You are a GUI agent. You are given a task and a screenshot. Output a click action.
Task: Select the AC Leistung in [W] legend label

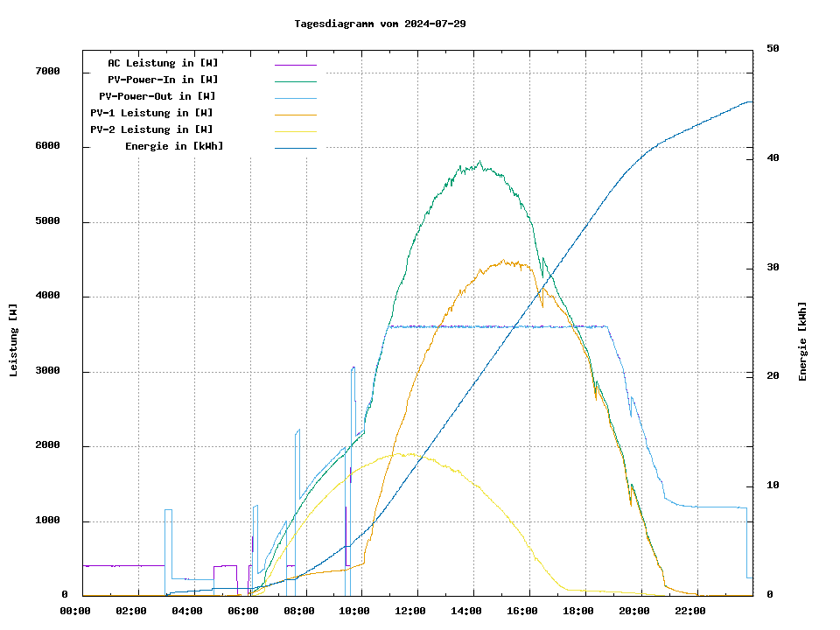point(163,63)
